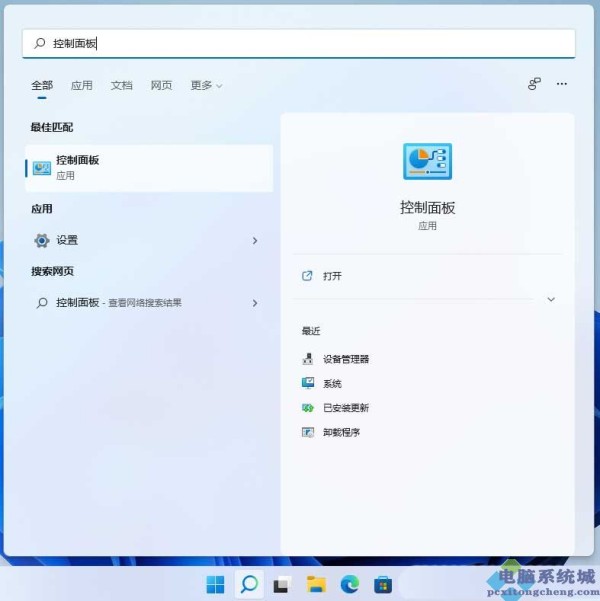Open Task View from the taskbar

point(282,585)
